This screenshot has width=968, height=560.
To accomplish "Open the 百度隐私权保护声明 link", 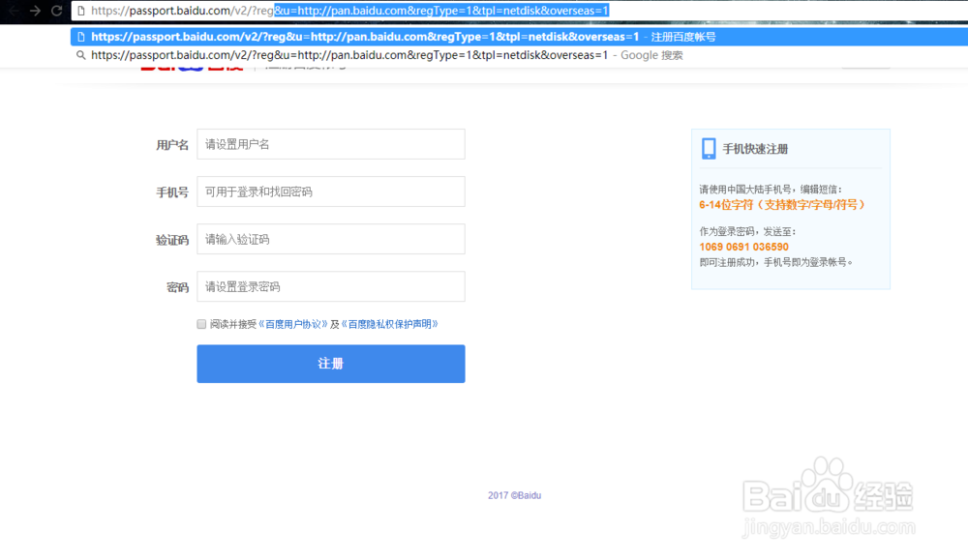I will (389, 324).
